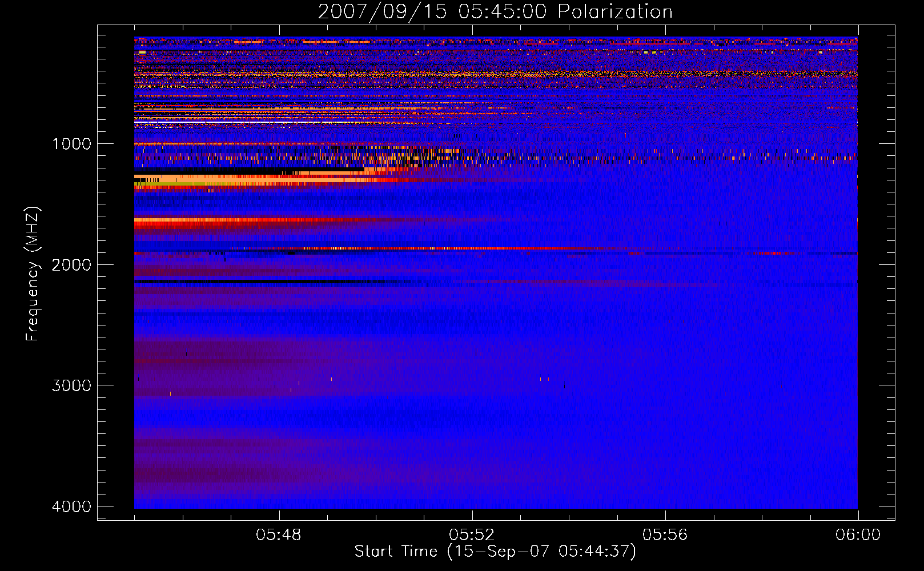
Task: Select the 2000 frequency tick label
Action: pos(71,264)
